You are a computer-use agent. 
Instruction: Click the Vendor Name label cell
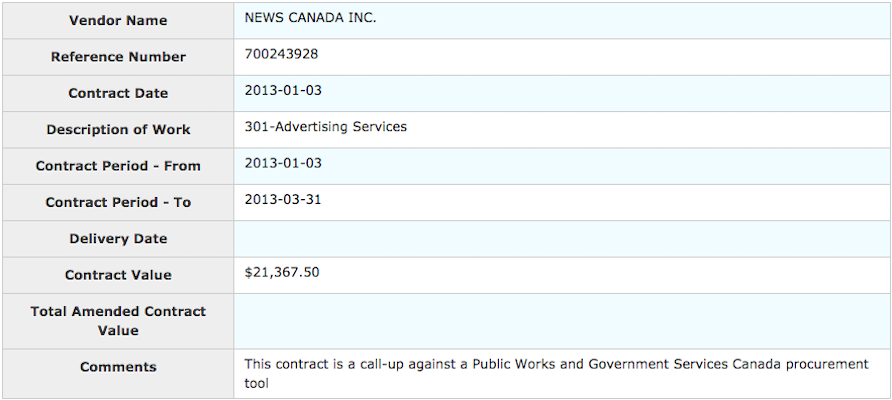(118, 21)
